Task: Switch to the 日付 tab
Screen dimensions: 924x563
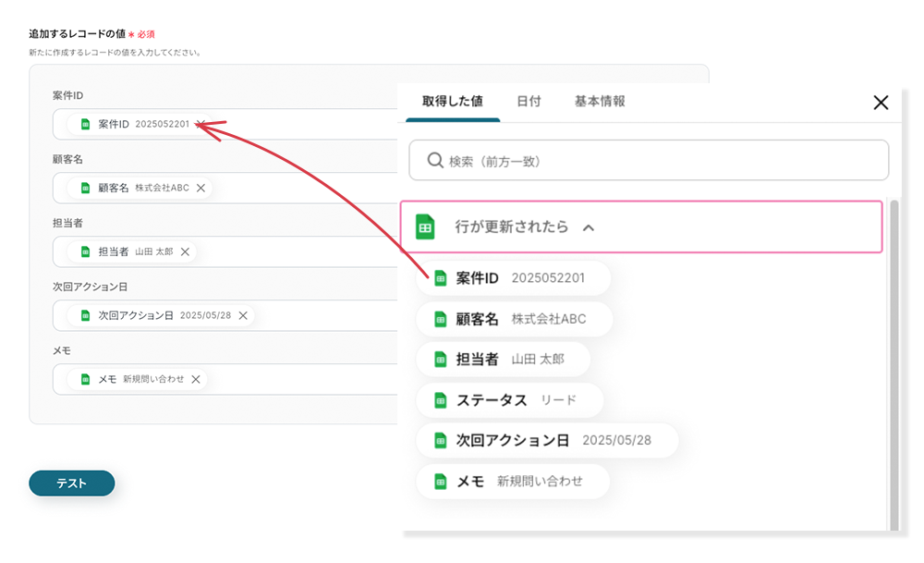Action: [529, 102]
